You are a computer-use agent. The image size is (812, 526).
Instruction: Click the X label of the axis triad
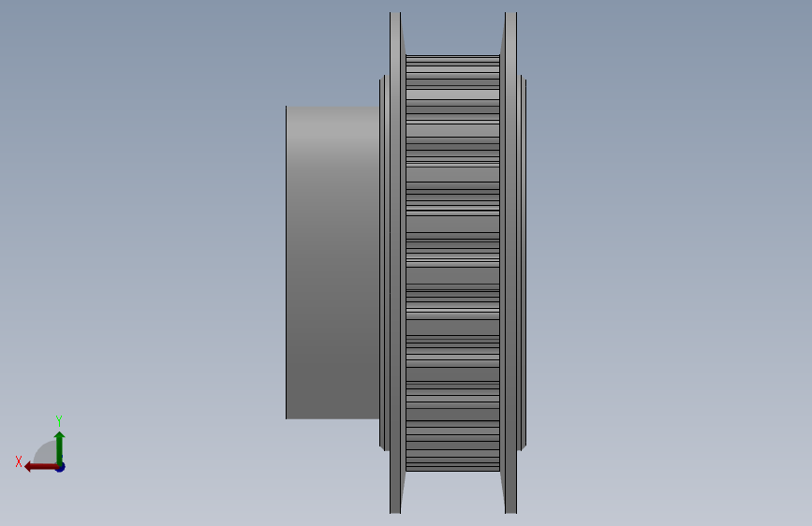click(19, 461)
